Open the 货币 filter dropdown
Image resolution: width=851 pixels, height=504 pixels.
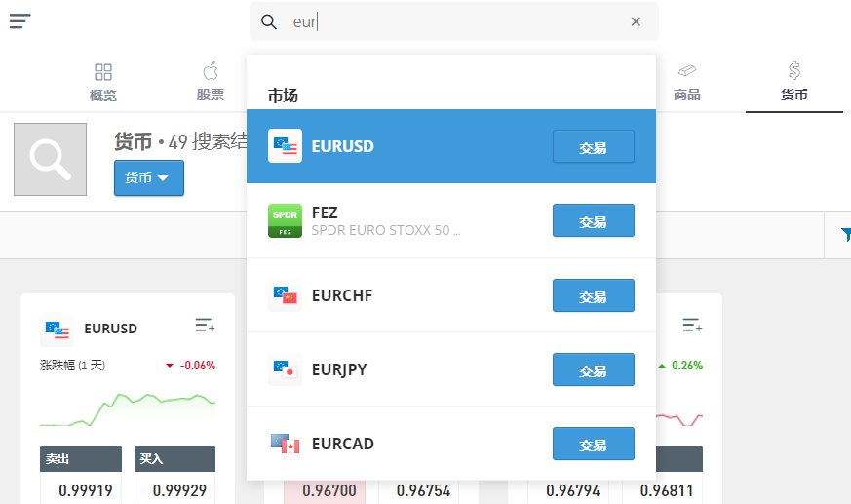(x=149, y=177)
